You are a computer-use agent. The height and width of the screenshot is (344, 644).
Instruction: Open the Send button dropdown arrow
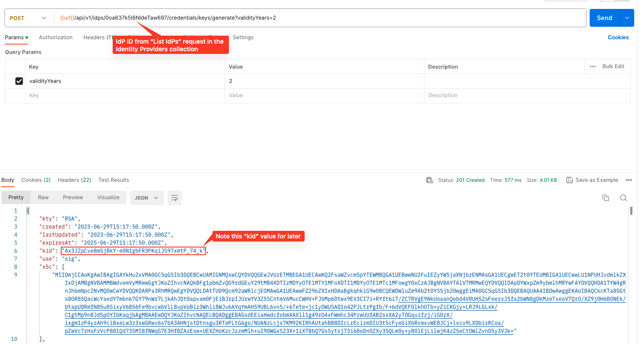pyautogui.click(x=627, y=18)
